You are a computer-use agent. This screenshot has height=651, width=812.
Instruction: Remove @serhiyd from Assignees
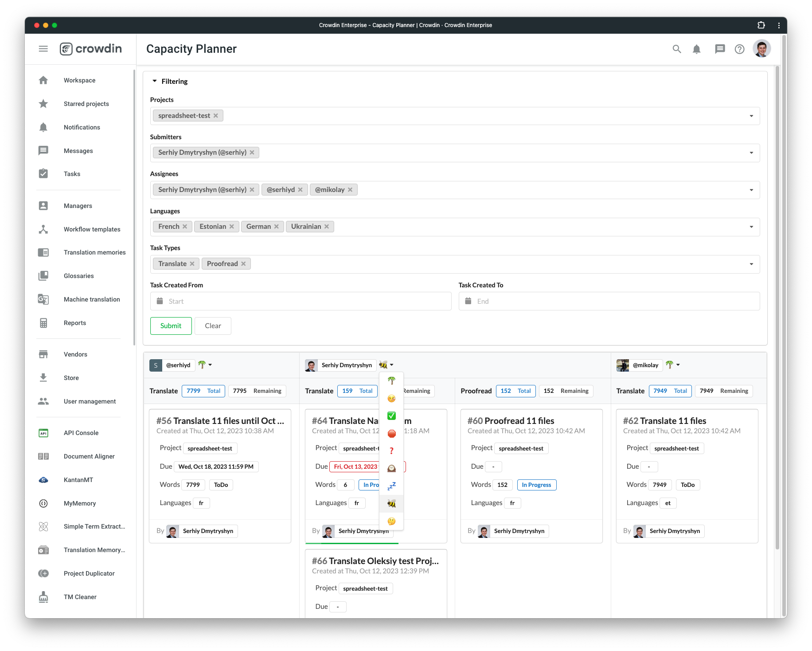(300, 190)
